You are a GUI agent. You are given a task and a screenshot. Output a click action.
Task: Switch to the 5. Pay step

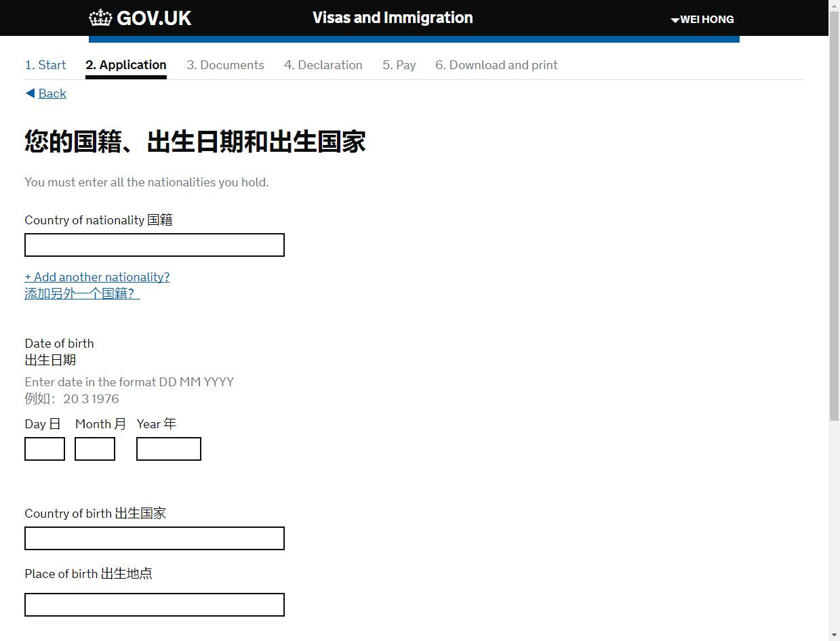coord(399,65)
